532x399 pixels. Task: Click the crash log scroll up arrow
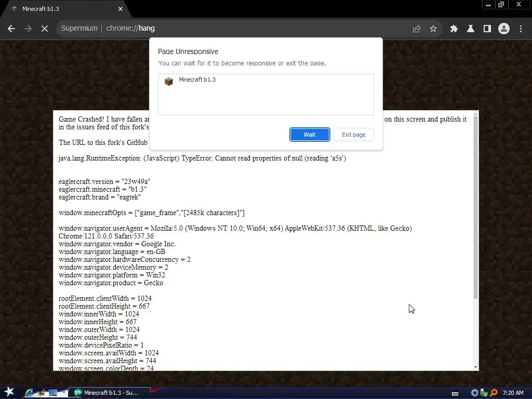click(x=475, y=114)
